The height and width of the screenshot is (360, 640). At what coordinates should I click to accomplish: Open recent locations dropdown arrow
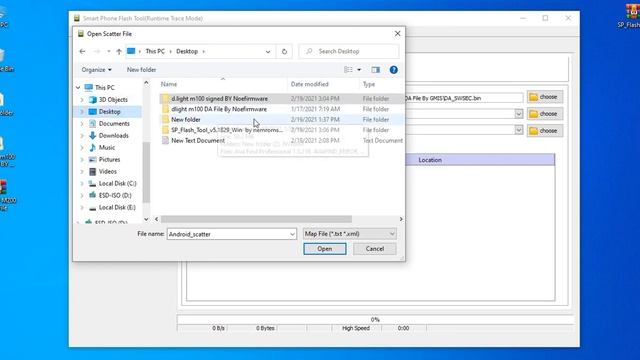[109, 51]
